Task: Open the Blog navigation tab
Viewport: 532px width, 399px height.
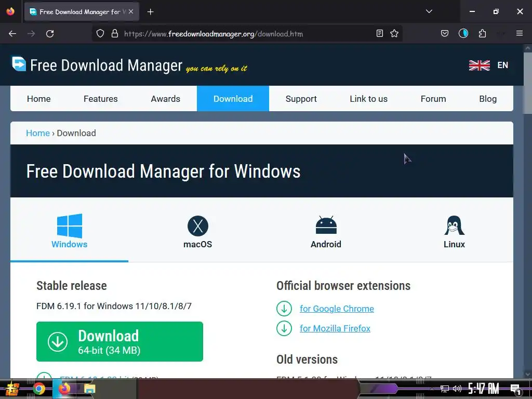Action: [x=488, y=99]
